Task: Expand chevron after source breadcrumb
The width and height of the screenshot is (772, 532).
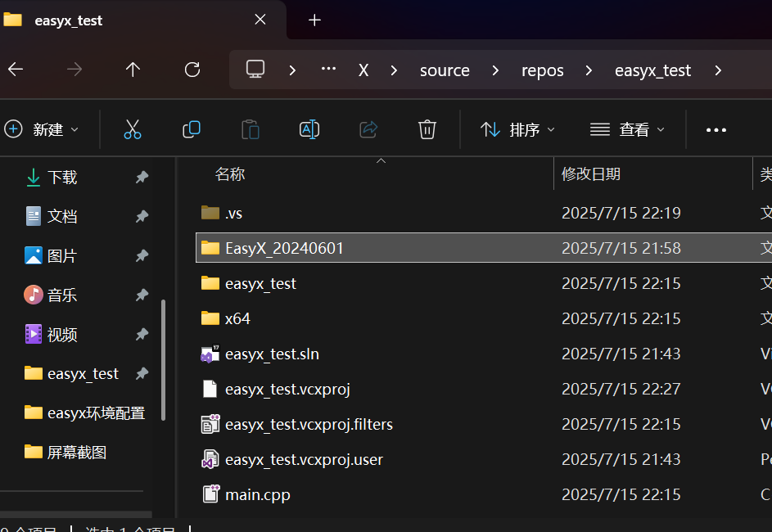Action: (495, 70)
